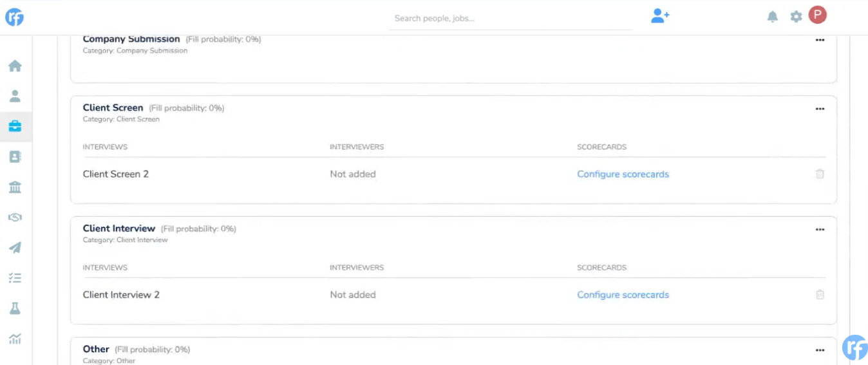The width and height of the screenshot is (868, 365).
Task: Open Client Interview stage options menu
Action: pos(820,229)
